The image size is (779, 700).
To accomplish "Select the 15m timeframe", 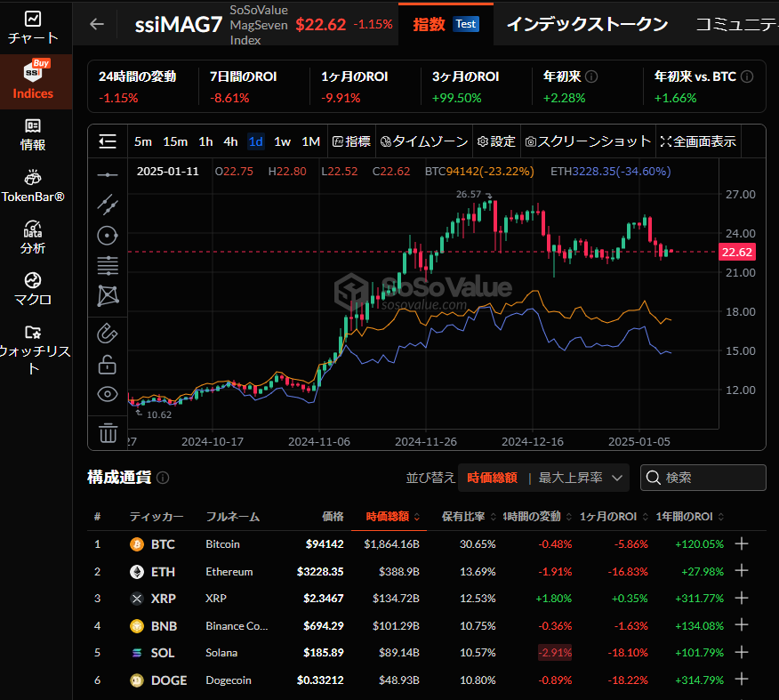I will pyautogui.click(x=175, y=141).
